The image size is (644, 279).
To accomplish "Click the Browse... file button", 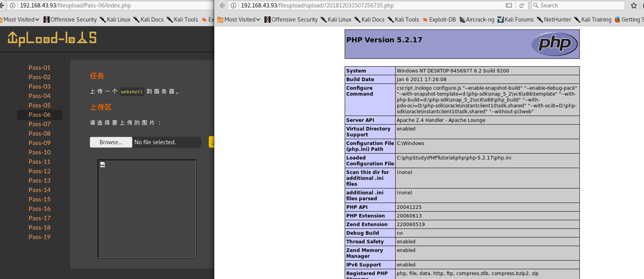I will point(111,142).
